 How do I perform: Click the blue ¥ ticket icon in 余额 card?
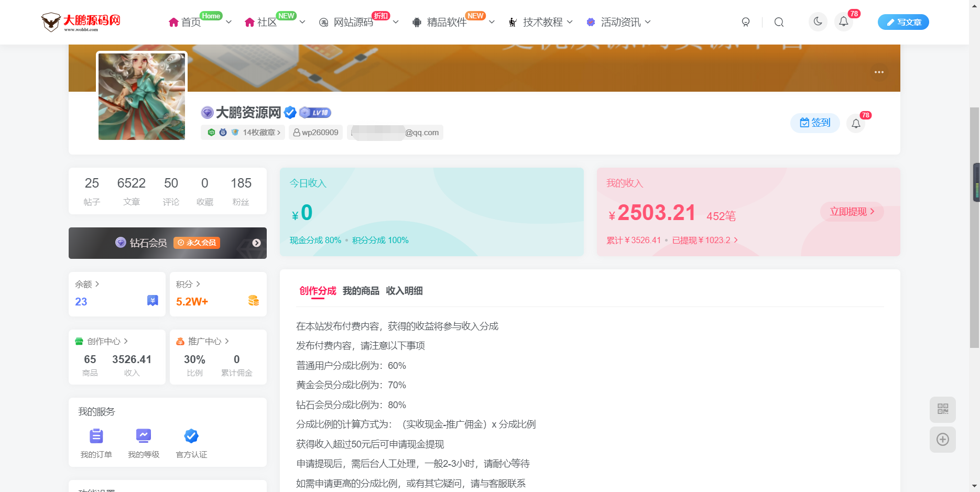[152, 300]
